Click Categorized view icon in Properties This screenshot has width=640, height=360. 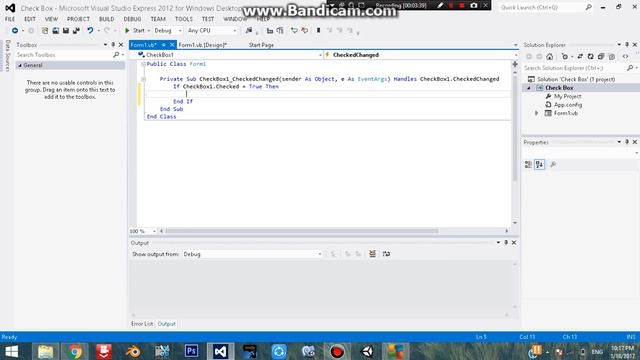click(528, 164)
